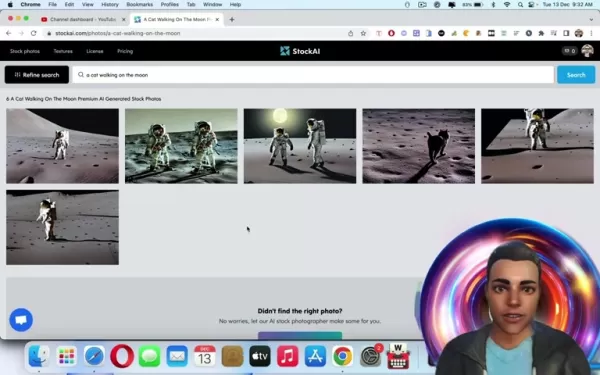Open the first lone astronaut photo
The height and width of the screenshot is (375, 600).
point(62,146)
